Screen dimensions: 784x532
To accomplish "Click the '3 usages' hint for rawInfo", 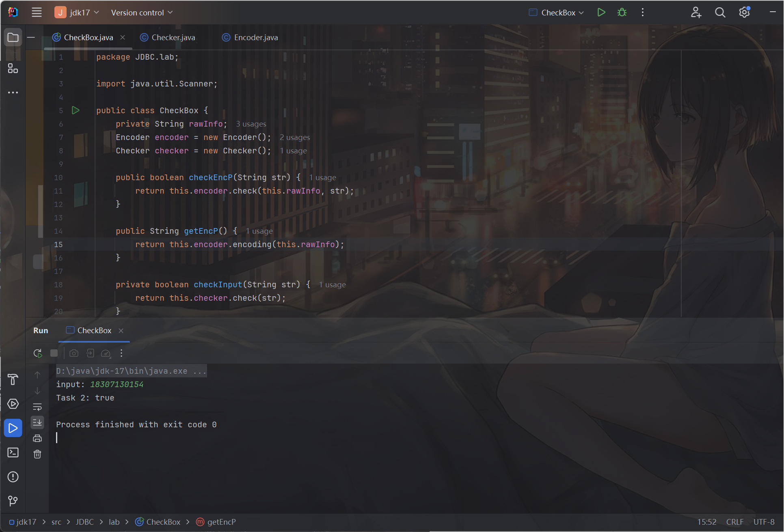I will tap(251, 124).
